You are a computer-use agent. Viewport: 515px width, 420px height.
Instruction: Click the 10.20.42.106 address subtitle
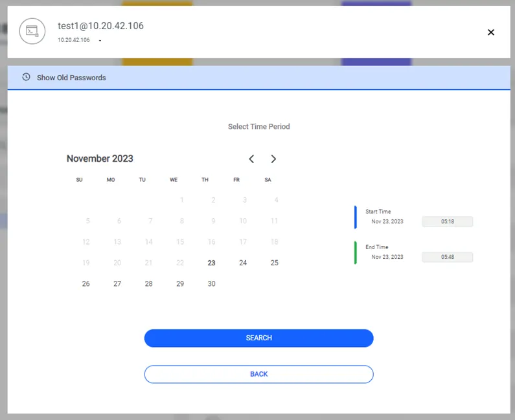coord(74,40)
